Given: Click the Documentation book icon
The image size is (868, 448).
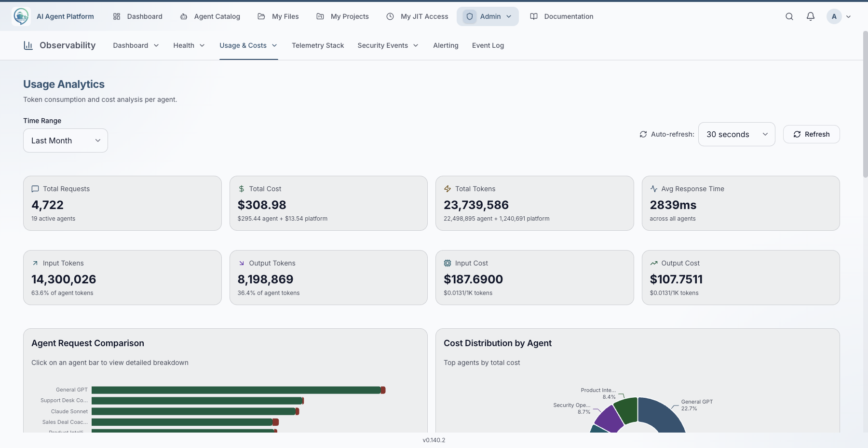Looking at the screenshot, I should [534, 16].
